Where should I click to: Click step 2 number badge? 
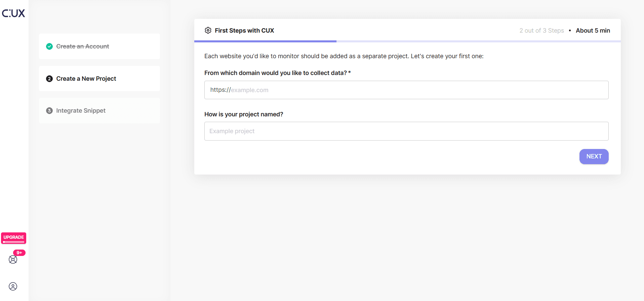coord(49,79)
